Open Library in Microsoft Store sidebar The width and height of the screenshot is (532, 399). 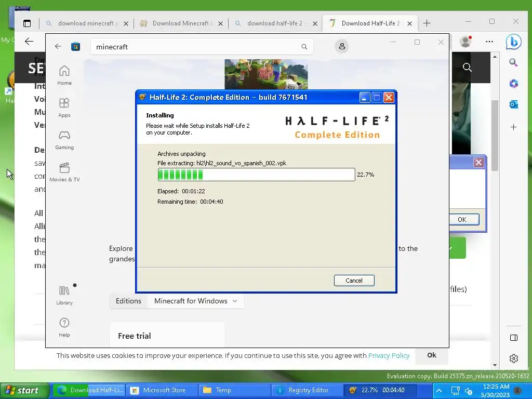[64, 295]
